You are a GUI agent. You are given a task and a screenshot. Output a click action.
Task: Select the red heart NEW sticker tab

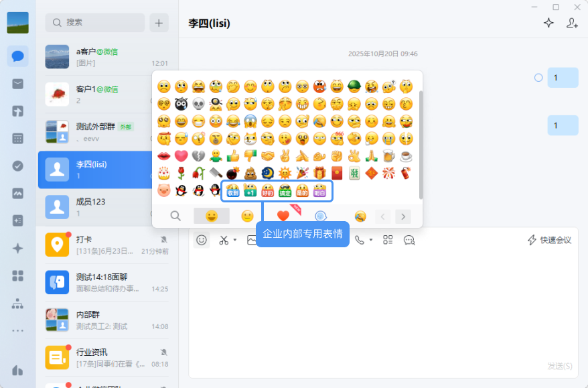[283, 216]
